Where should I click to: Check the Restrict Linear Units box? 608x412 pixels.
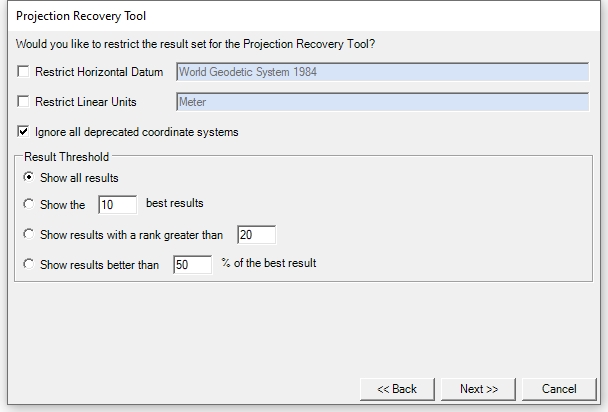(23, 102)
